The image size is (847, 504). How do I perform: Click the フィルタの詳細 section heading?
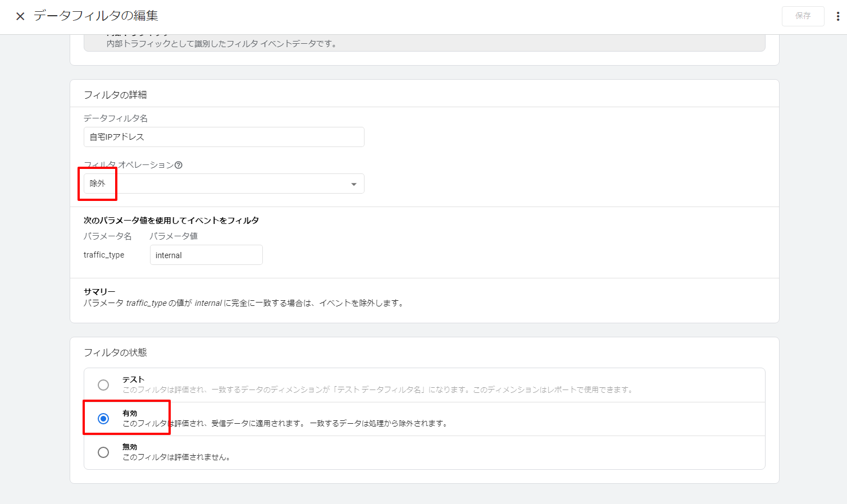point(115,95)
